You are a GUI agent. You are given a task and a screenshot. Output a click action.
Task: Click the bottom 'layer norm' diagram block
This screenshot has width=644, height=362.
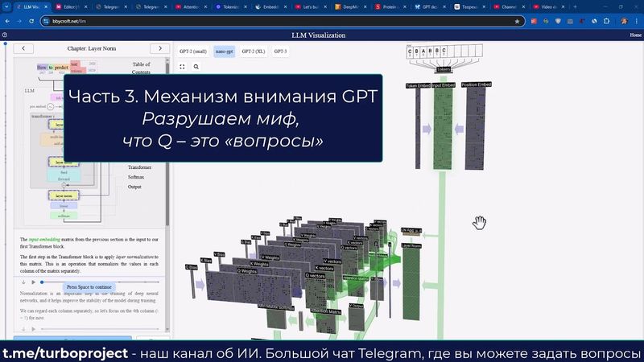tap(64, 195)
